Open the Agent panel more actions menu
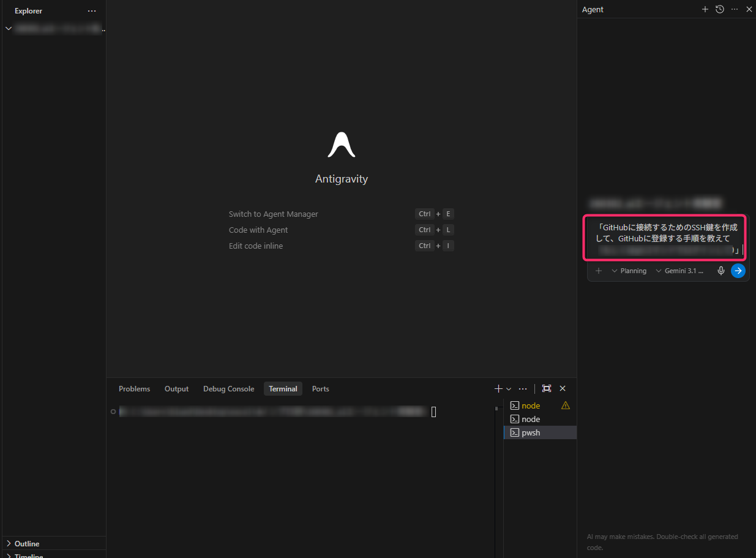 pos(734,9)
